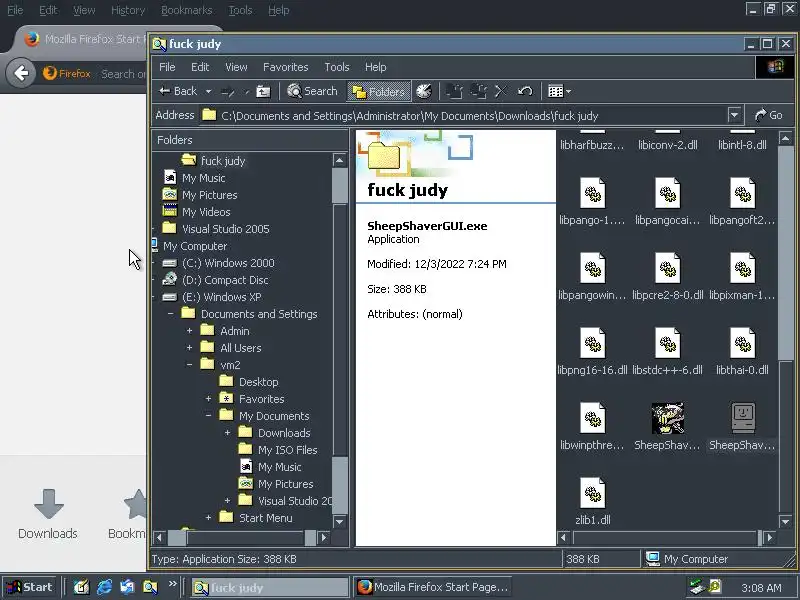Viewport: 800px width, 600px height.
Task: Open the Explorer Edit menu
Action: click(x=200, y=67)
